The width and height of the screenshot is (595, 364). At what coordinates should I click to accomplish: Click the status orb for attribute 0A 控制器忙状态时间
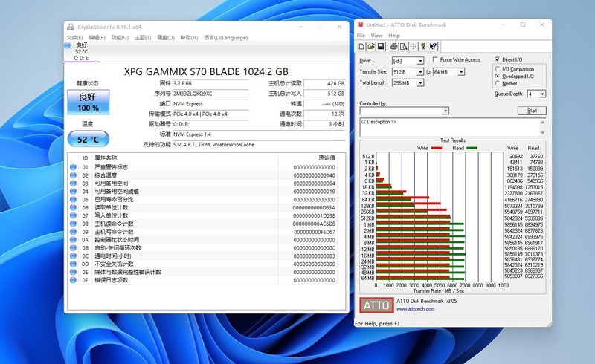(x=73, y=240)
